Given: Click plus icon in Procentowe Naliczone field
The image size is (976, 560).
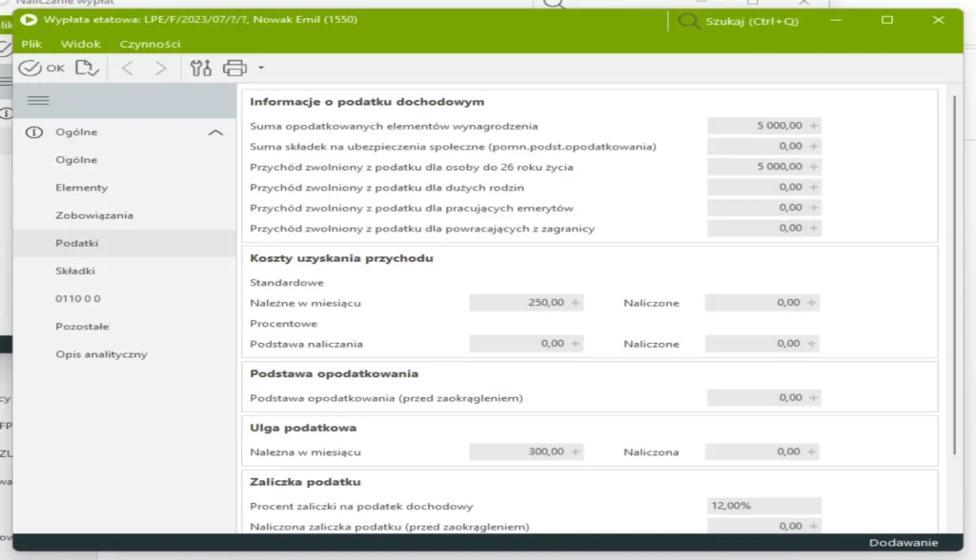Looking at the screenshot, I should click(811, 344).
